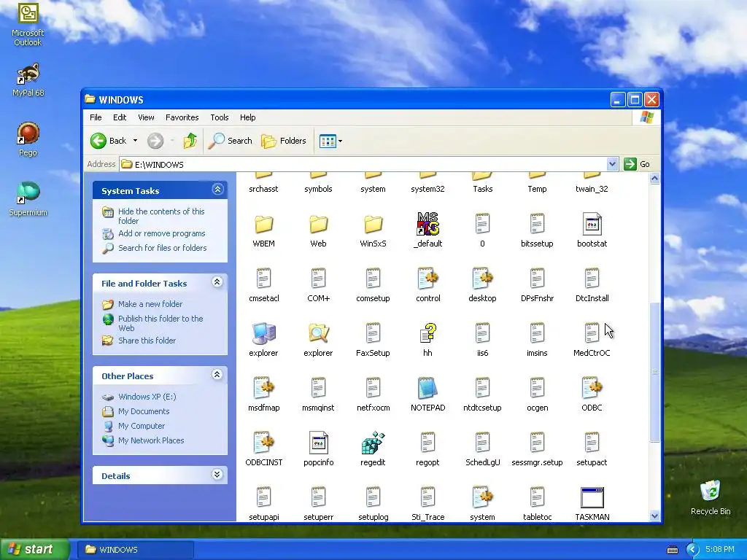Select the system configuration file in bottom row
The height and width of the screenshot is (560, 747).
(x=483, y=497)
